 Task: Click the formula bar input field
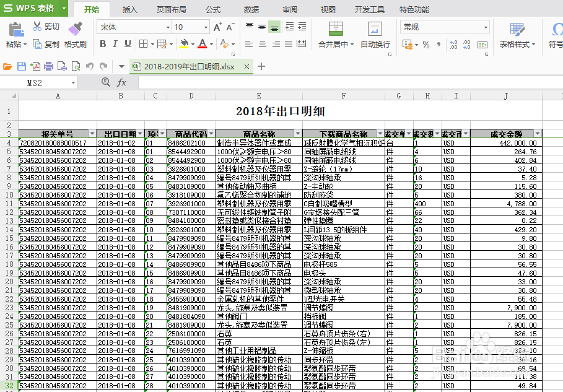351,82
